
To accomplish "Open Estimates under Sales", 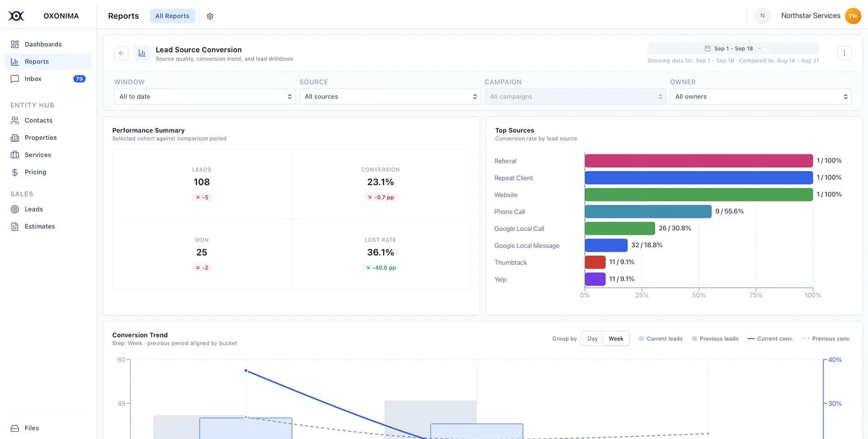I will point(48,226).
